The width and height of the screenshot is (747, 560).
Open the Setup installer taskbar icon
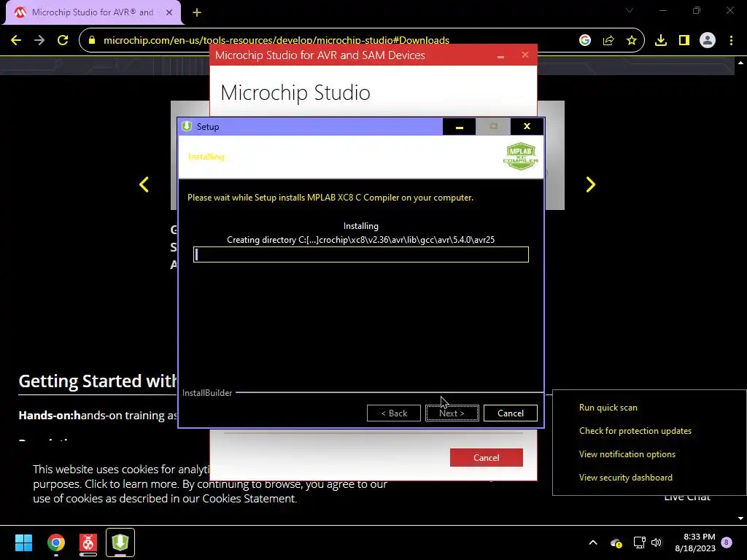pos(120,542)
